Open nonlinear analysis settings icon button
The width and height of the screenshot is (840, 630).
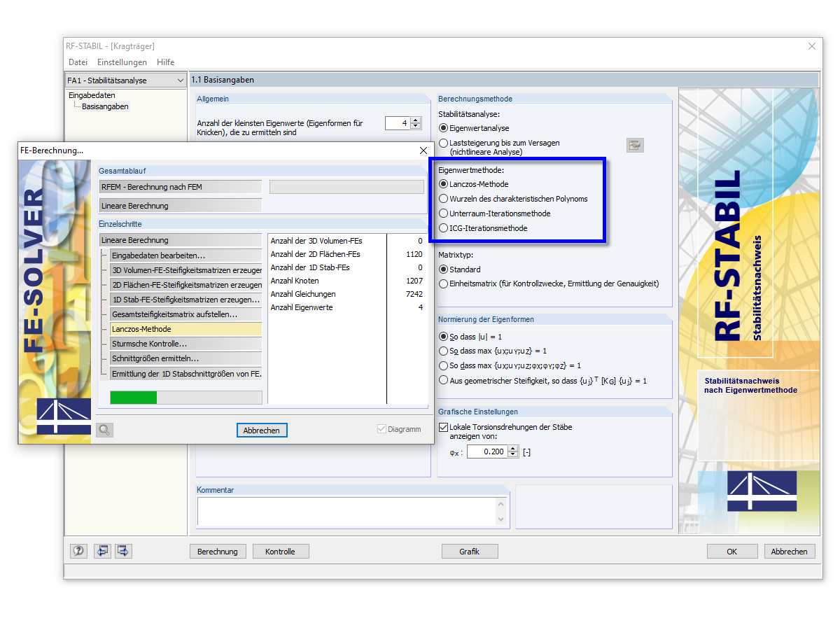635,145
